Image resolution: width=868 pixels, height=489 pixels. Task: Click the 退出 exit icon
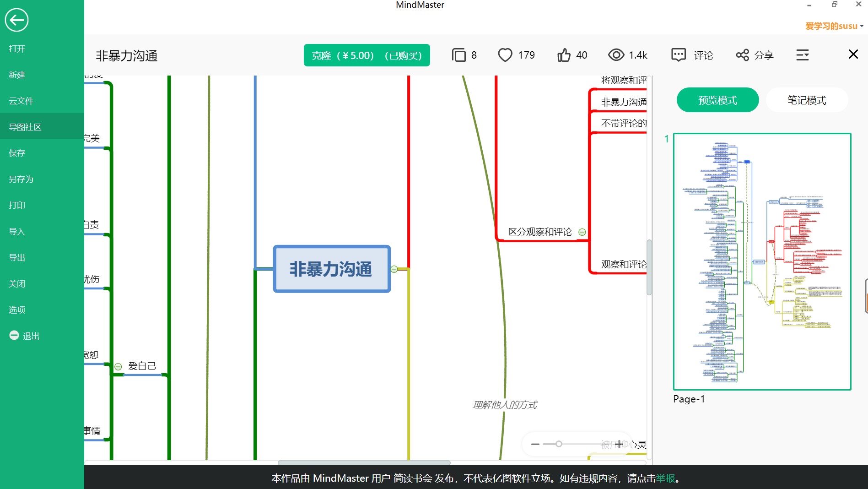pyautogui.click(x=14, y=335)
